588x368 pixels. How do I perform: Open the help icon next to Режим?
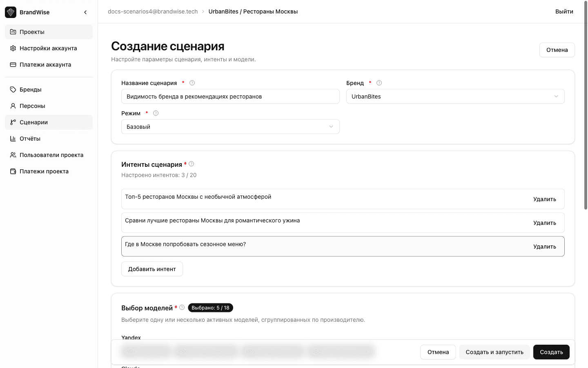156,113
